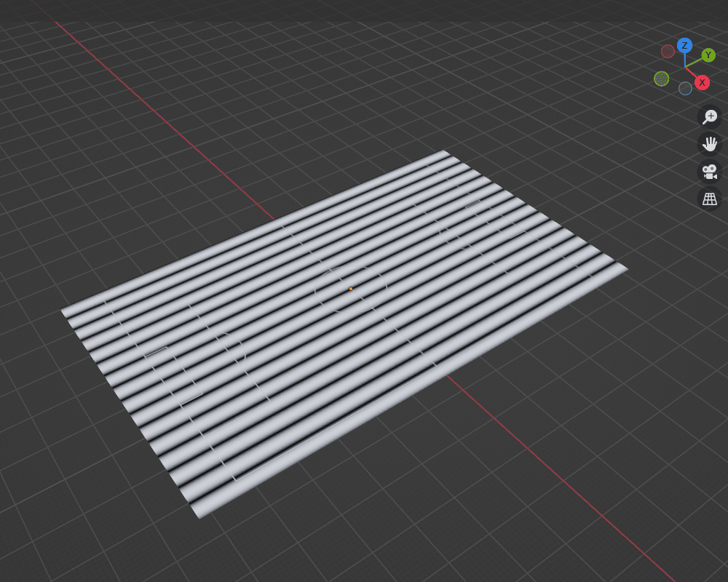Click the green Y axis gizmo handle
This screenshot has height=582, width=728.
click(708, 55)
